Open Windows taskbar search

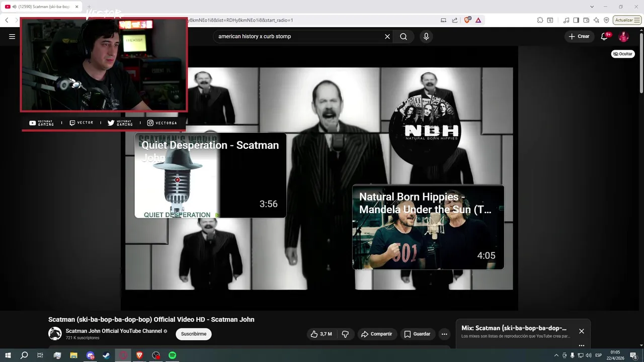(24, 355)
